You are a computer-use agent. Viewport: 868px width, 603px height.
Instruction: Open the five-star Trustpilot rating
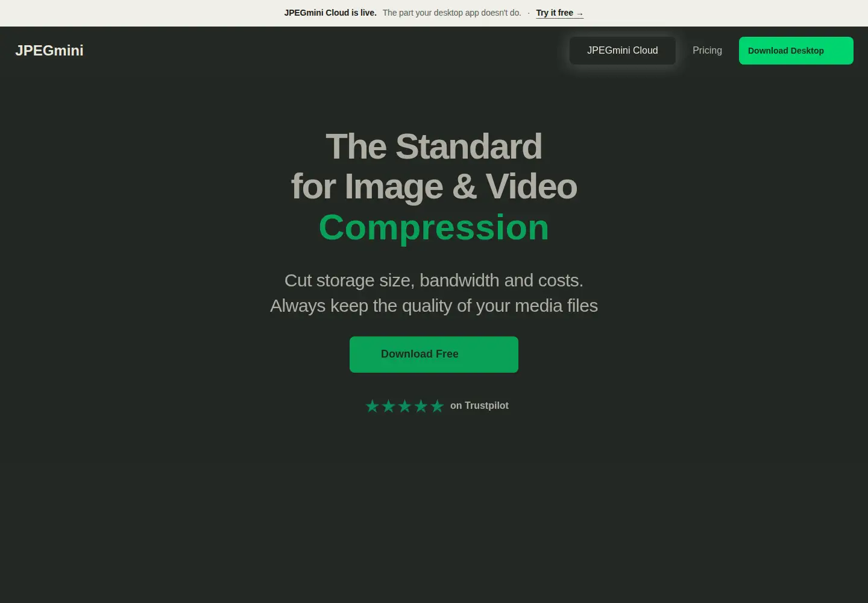click(x=404, y=406)
